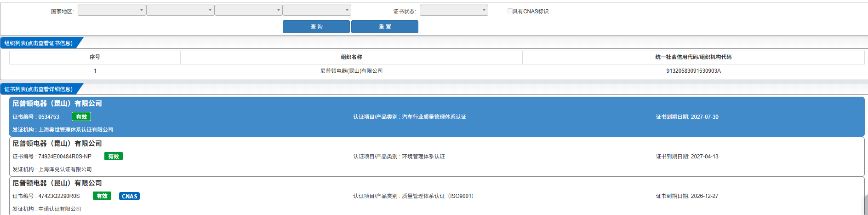Click the 查询 button
Viewport: 868px width, 215px height.
pyautogui.click(x=316, y=27)
